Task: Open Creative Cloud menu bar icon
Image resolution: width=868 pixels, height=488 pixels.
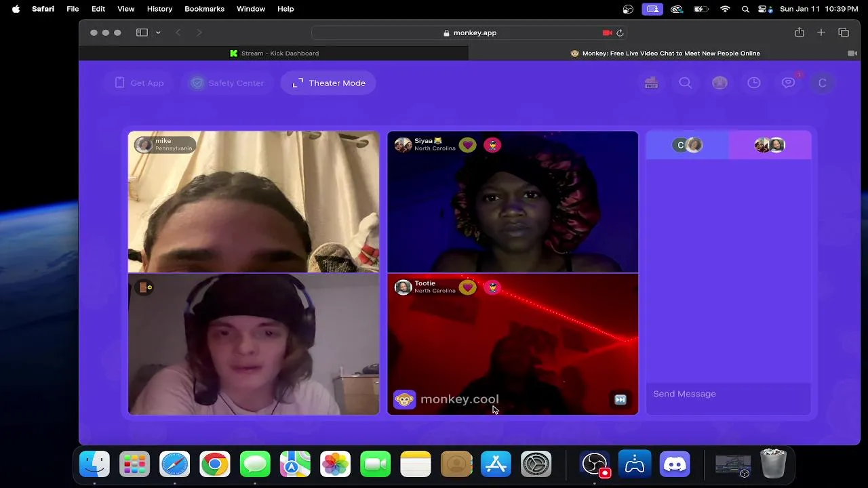Action: pyautogui.click(x=676, y=9)
